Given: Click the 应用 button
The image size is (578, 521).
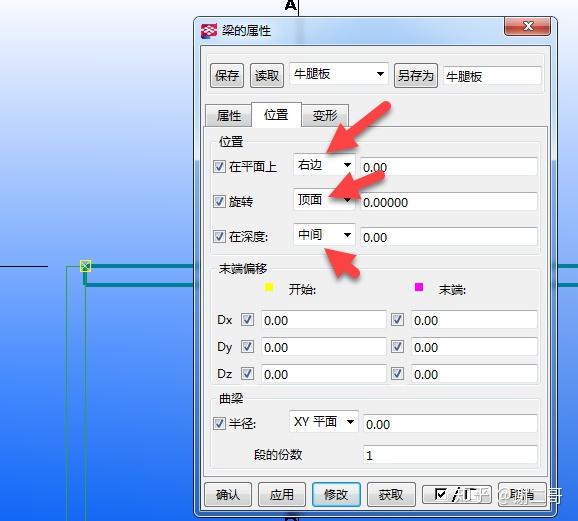Looking at the screenshot, I should [282, 494].
